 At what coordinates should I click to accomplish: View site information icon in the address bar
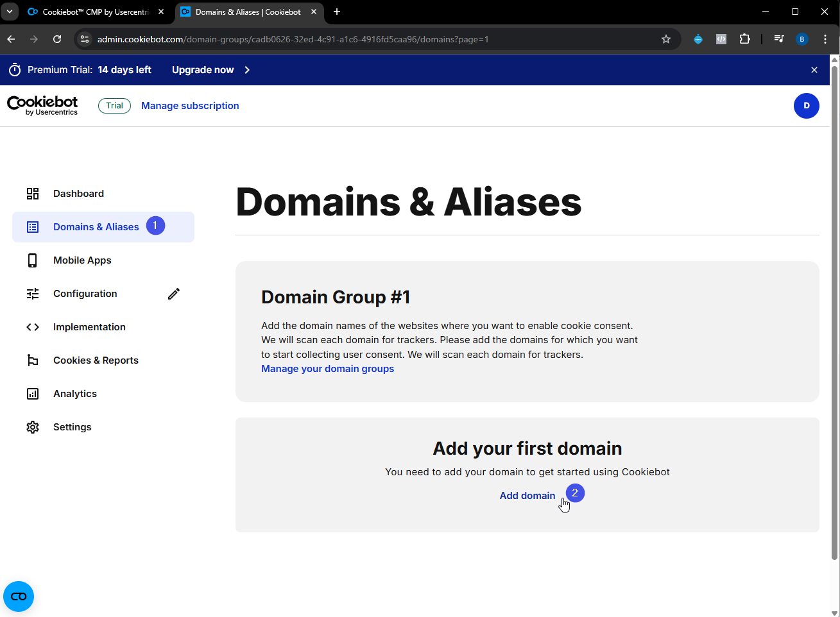84,39
